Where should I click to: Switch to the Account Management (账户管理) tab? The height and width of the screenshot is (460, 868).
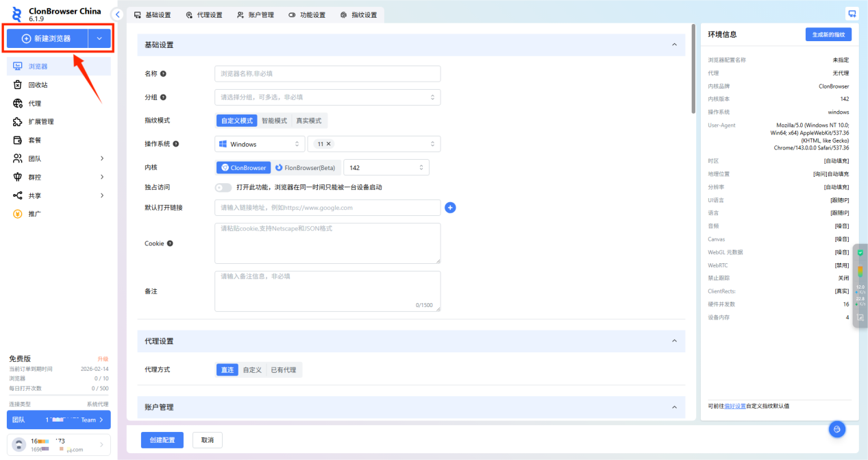256,15
